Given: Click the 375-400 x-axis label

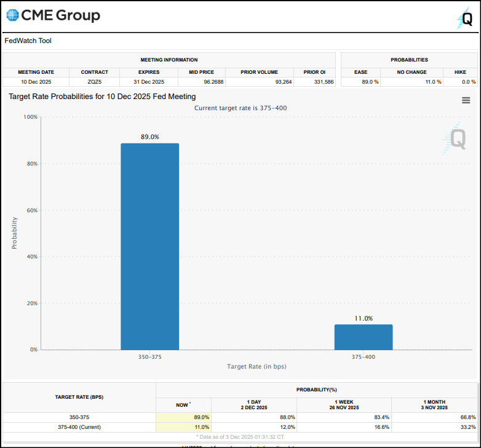Looking at the screenshot, I should coord(363,357).
